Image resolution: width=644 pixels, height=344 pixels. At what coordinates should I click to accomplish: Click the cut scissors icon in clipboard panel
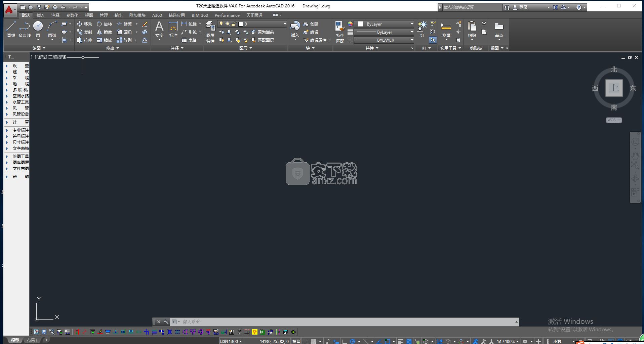click(x=484, y=24)
